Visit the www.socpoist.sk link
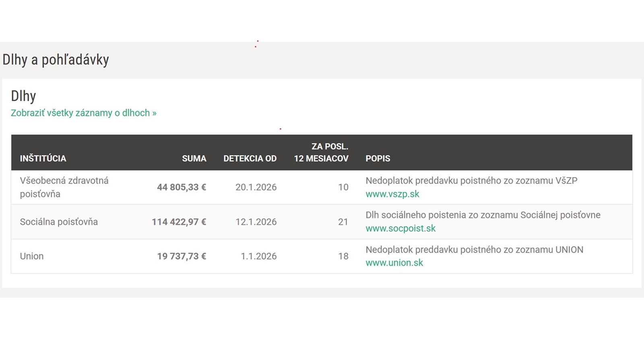 (400, 229)
